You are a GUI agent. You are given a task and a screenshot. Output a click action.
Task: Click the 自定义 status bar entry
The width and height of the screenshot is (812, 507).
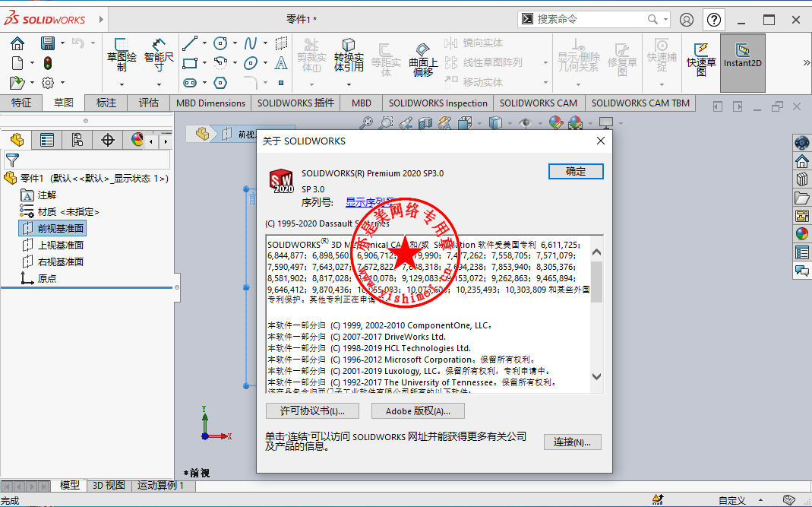pos(731,500)
